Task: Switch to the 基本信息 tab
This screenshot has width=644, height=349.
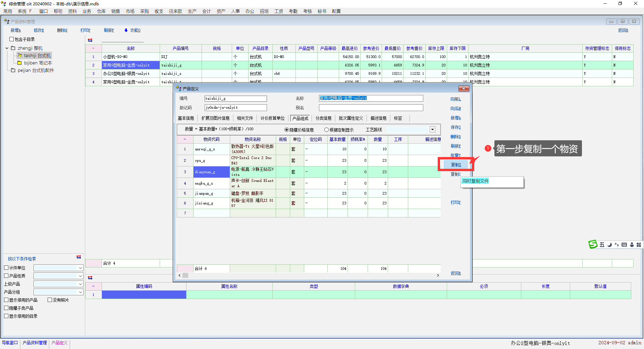Action: tap(186, 118)
